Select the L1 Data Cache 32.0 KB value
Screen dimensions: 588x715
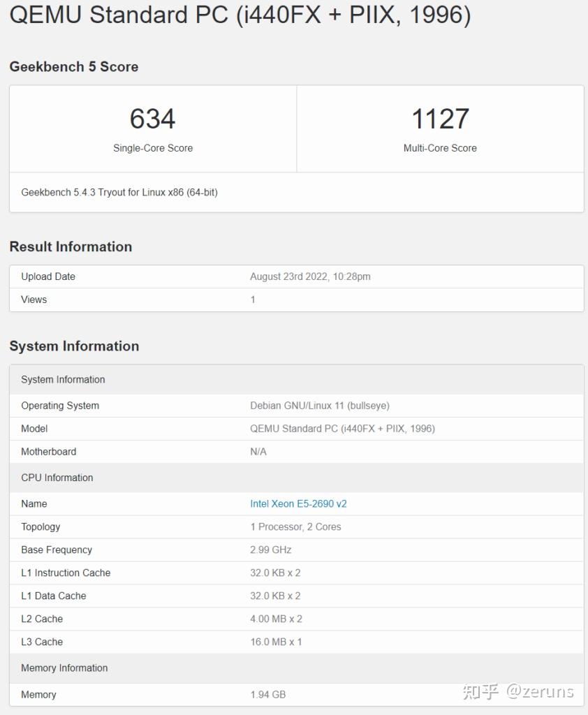[x=275, y=596]
